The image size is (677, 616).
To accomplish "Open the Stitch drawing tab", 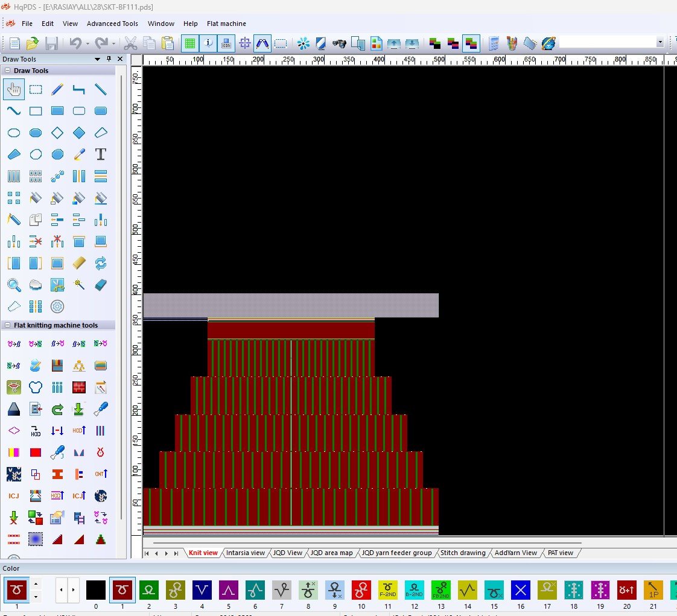I will [x=462, y=553].
